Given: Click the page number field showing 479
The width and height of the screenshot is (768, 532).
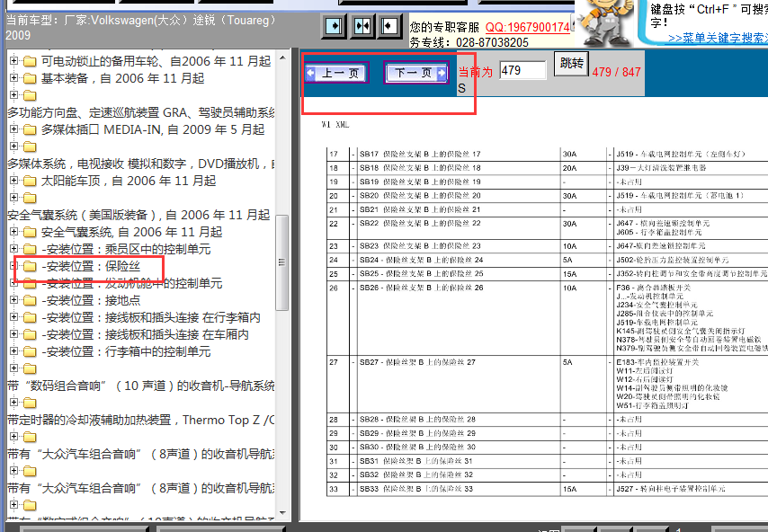Looking at the screenshot, I should point(522,71).
